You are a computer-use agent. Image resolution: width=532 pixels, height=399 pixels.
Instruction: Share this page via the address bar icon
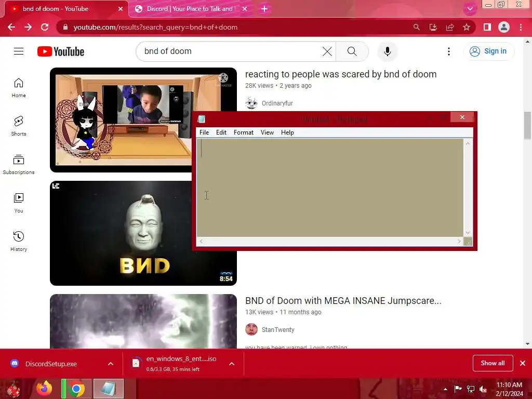pyautogui.click(x=450, y=27)
